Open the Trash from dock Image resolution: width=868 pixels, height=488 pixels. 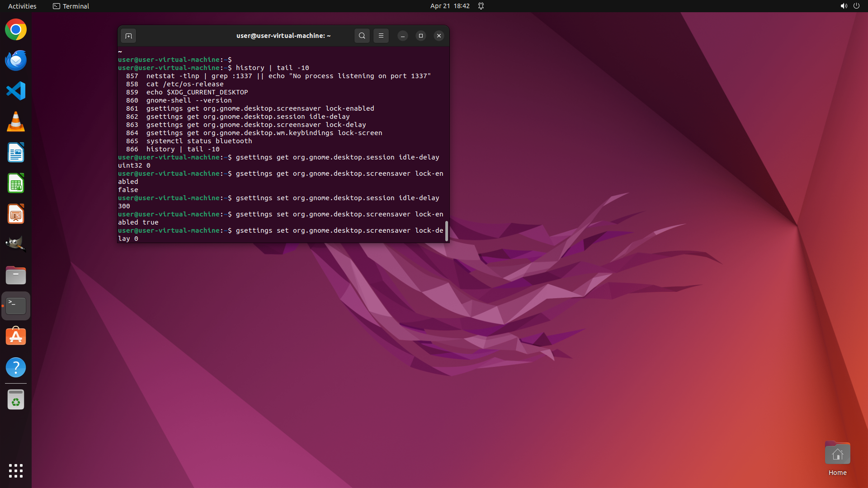coord(16,400)
